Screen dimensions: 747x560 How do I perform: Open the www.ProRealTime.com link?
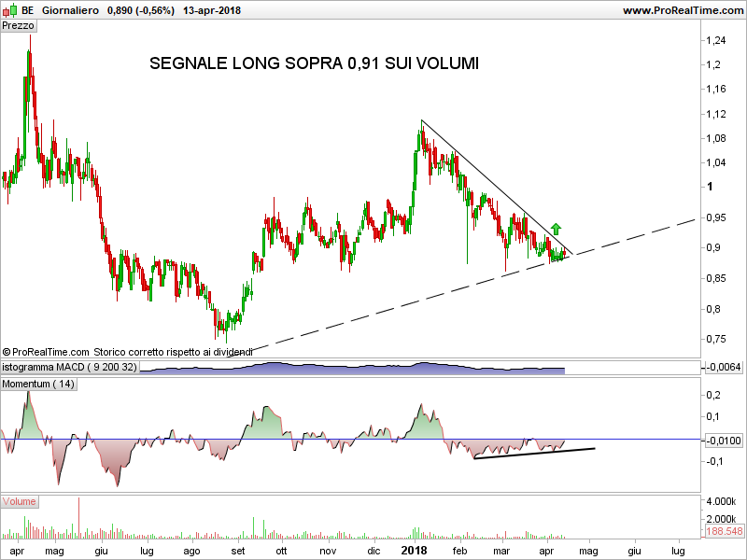click(x=682, y=10)
